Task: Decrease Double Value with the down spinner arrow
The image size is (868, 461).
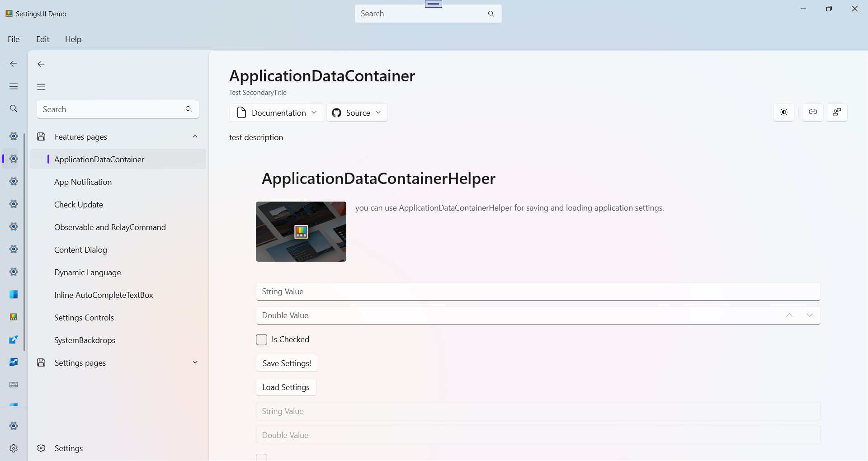Action: click(810, 315)
